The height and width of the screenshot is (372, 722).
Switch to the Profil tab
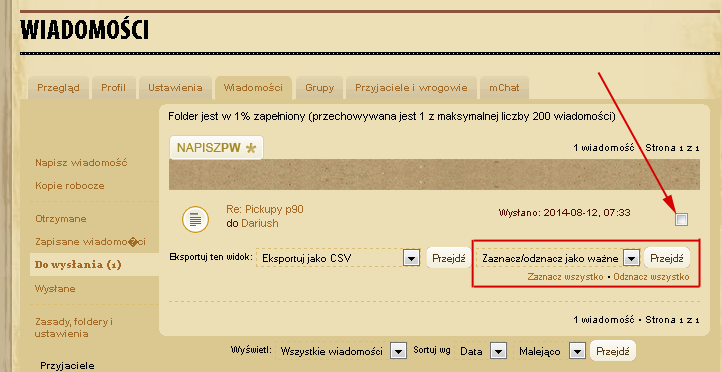(113, 88)
